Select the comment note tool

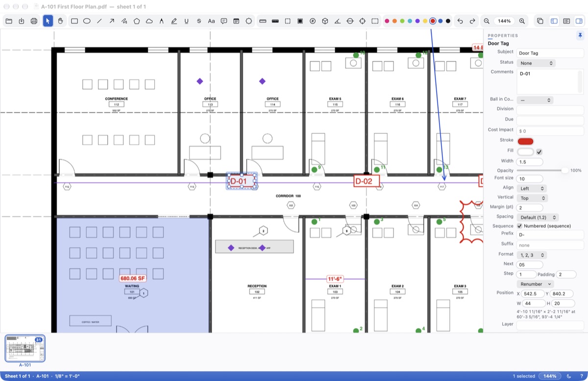[224, 21]
